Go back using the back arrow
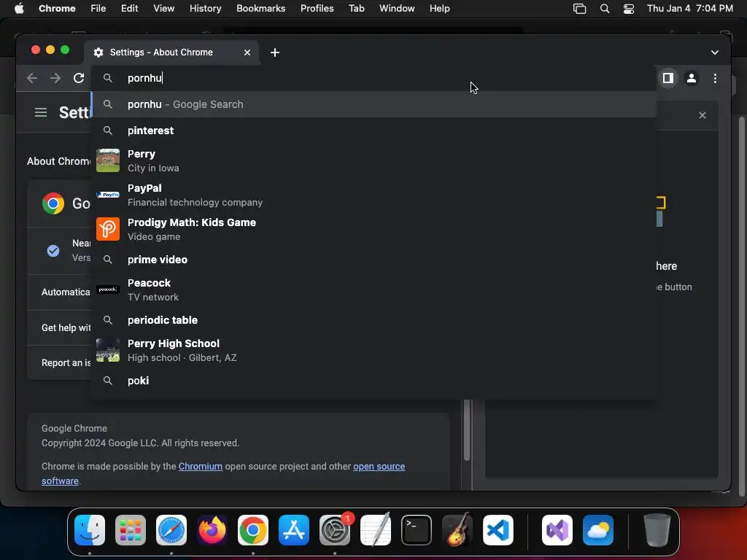747x560 pixels. tap(32, 78)
